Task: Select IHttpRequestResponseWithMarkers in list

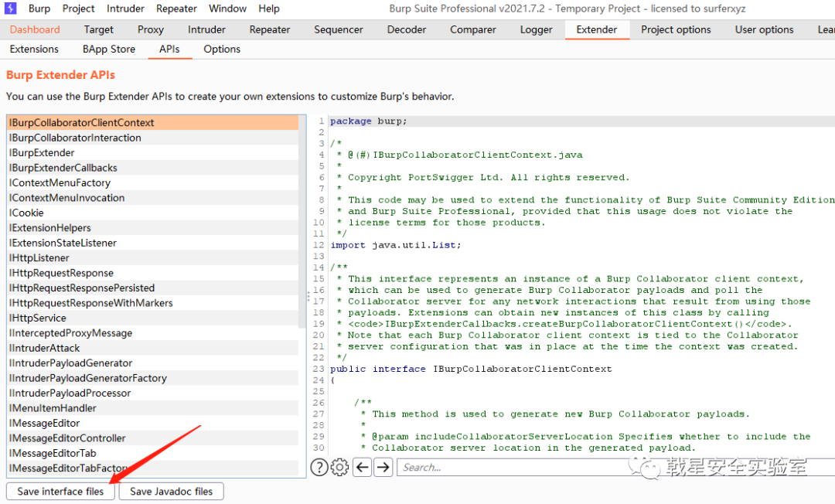Action: click(x=152, y=303)
